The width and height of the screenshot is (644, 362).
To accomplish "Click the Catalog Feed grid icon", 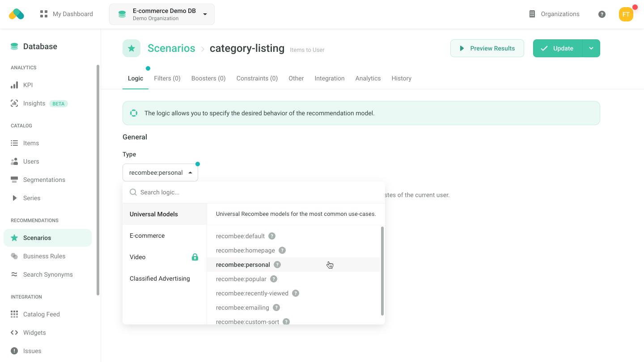I will [x=14, y=314].
